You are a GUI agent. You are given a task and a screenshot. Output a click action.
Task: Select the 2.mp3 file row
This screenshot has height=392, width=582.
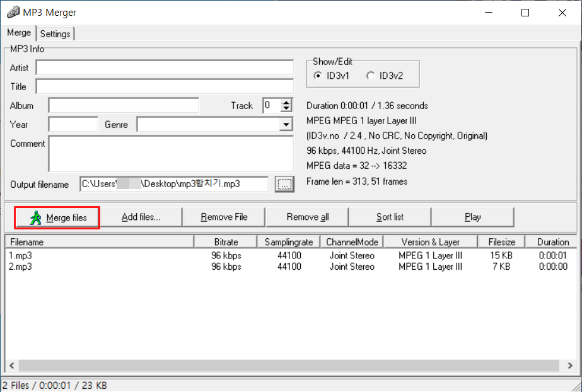(291, 267)
